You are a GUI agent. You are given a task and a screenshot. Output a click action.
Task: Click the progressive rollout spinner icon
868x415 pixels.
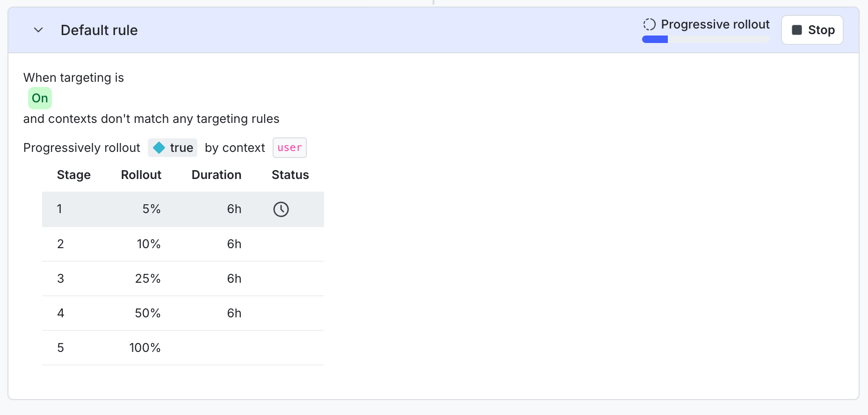tap(649, 24)
